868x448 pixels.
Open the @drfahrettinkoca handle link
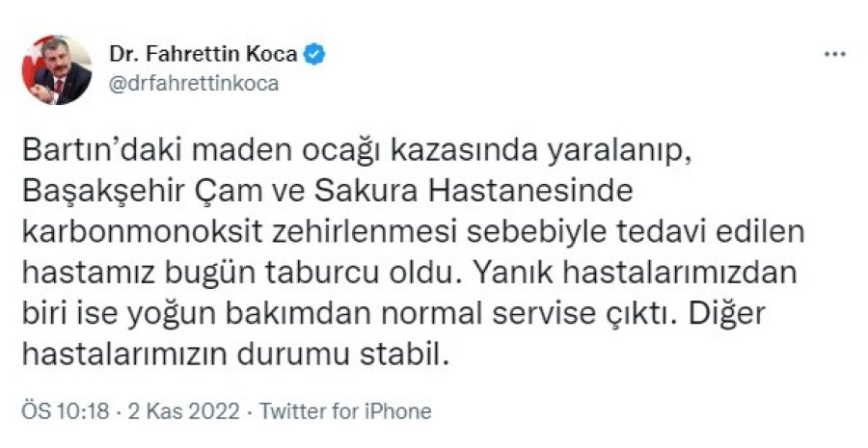(194, 84)
